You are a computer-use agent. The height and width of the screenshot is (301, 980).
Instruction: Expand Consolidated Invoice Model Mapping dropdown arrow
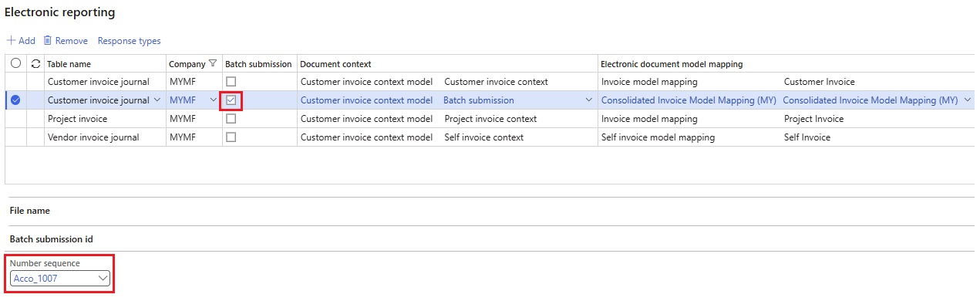[968, 100]
